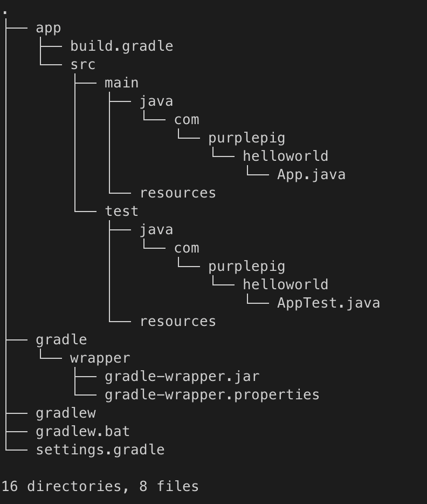The image size is (427, 504).
Task: Click the root dot entry
Action: [5, 12]
